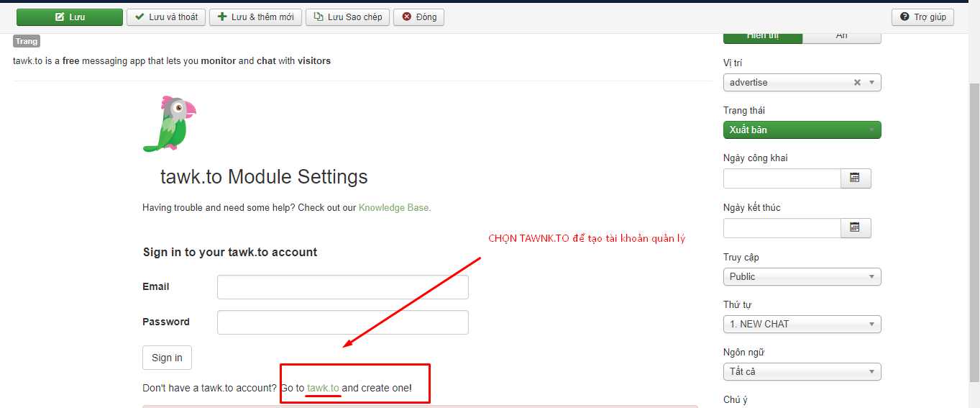Open the Thứ tự NEW CHAT dropdown
This screenshot has height=408, width=980.
pyautogui.click(x=802, y=325)
